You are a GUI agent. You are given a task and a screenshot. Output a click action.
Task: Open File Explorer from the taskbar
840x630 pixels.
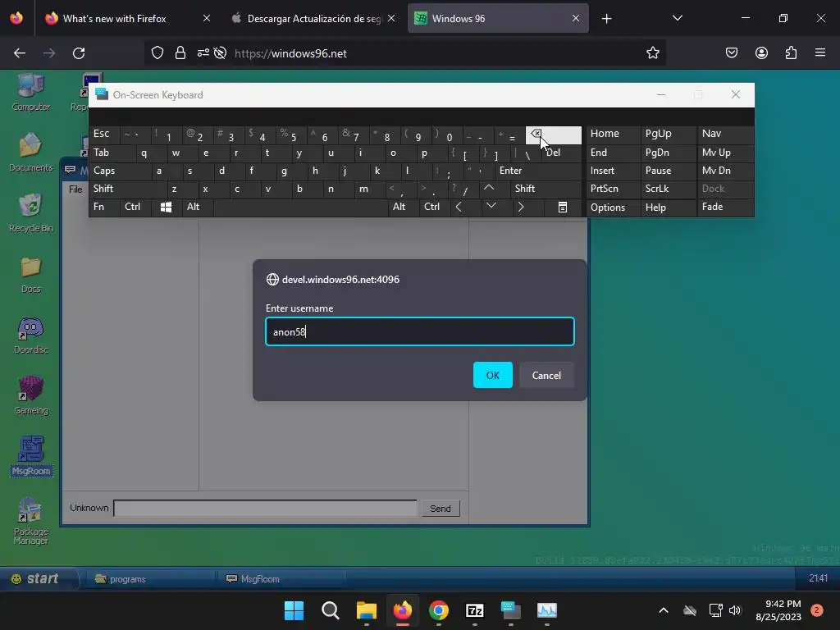(x=367, y=610)
